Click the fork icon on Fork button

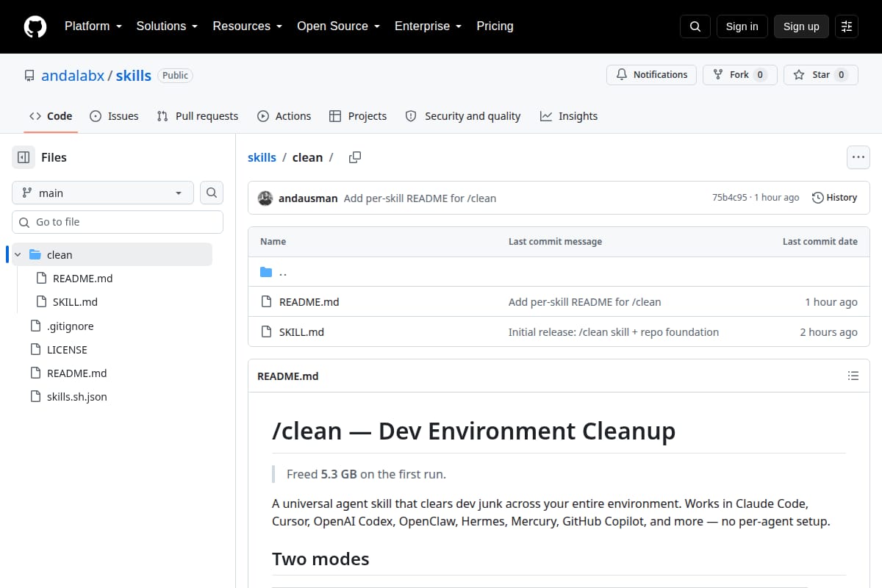(718, 75)
